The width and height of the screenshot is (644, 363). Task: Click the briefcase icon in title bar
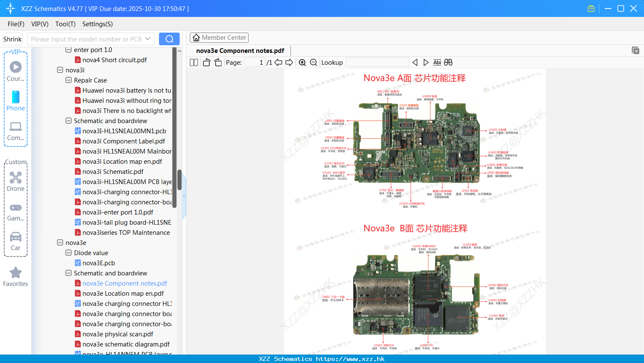[x=591, y=8]
